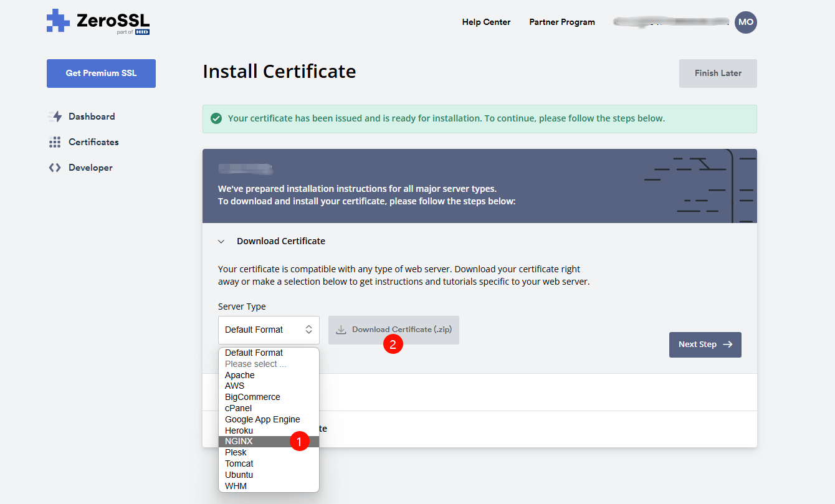This screenshot has width=835, height=504.
Task: Click the ZeroSSL logo icon
Action: click(58, 21)
